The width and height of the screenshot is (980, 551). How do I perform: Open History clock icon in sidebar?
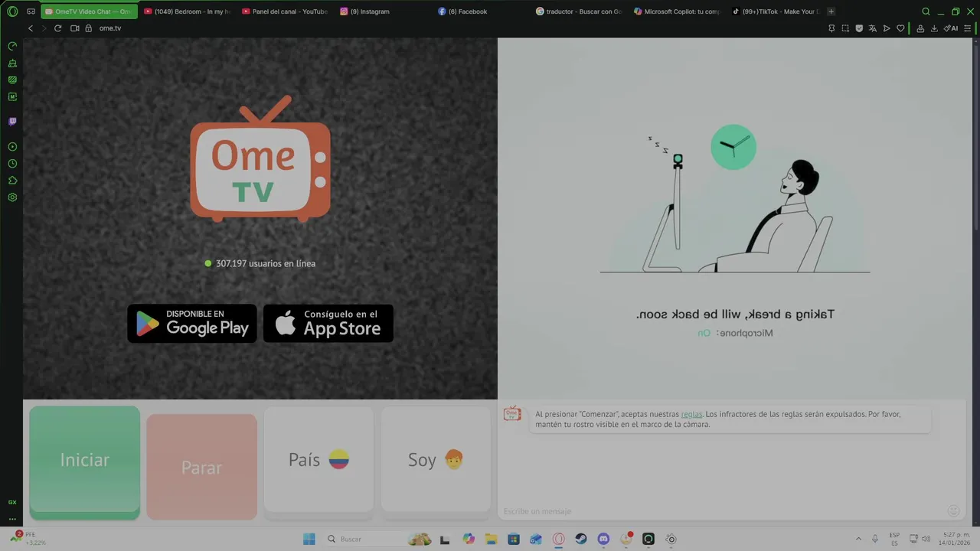pos(12,164)
